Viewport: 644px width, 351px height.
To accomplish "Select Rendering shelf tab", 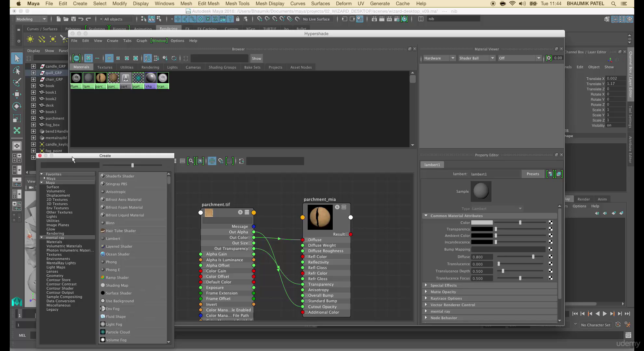I will point(168,29).
